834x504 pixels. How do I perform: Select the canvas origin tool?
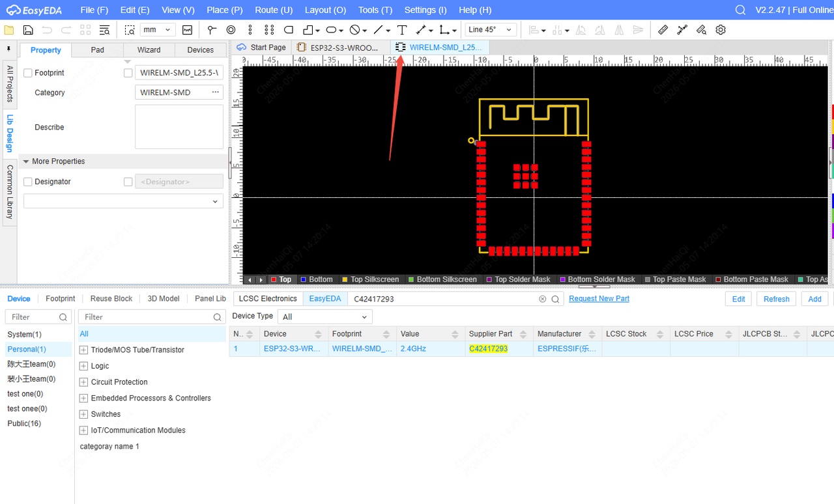click(x=444, y=30)
